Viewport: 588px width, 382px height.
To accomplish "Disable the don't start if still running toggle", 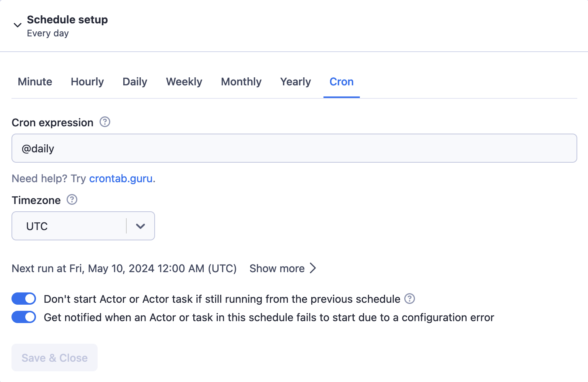I will [x=24, y=299].
